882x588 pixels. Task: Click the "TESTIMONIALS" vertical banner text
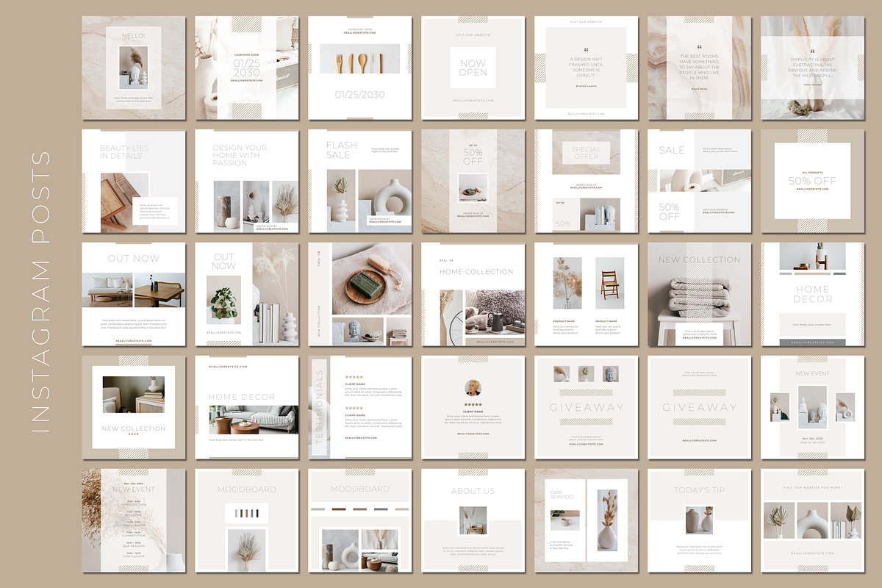pos(319,406)
